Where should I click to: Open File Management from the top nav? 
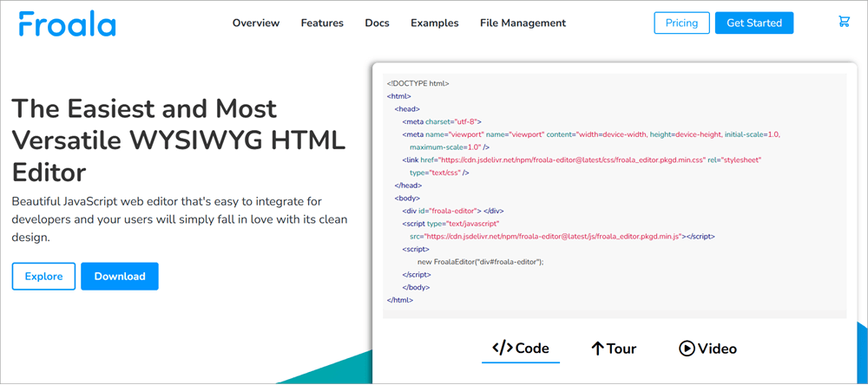[523, 23]
